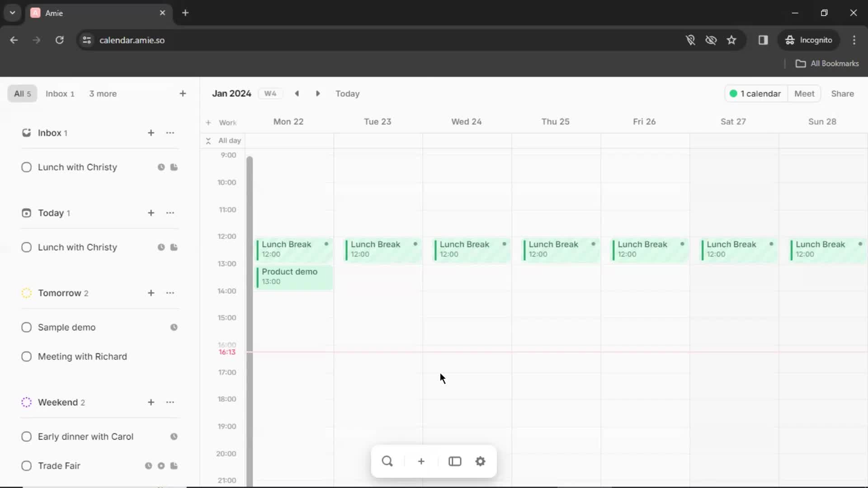This screenshot has height=488, width=868.
Task: Select the Inbox 1 tab in sidebar
Action: pyautogui.click(x=60, y=94)
